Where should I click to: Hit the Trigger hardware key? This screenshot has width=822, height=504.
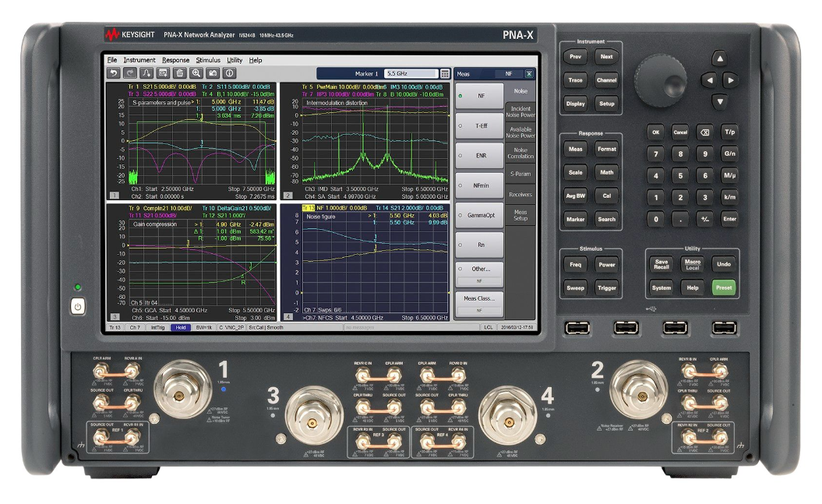click(x=606, y=287)
